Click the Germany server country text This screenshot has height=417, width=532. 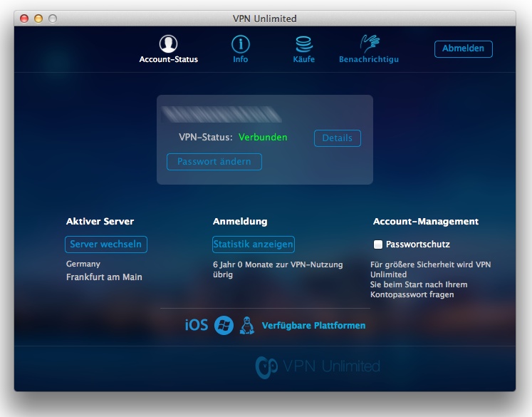83,264
